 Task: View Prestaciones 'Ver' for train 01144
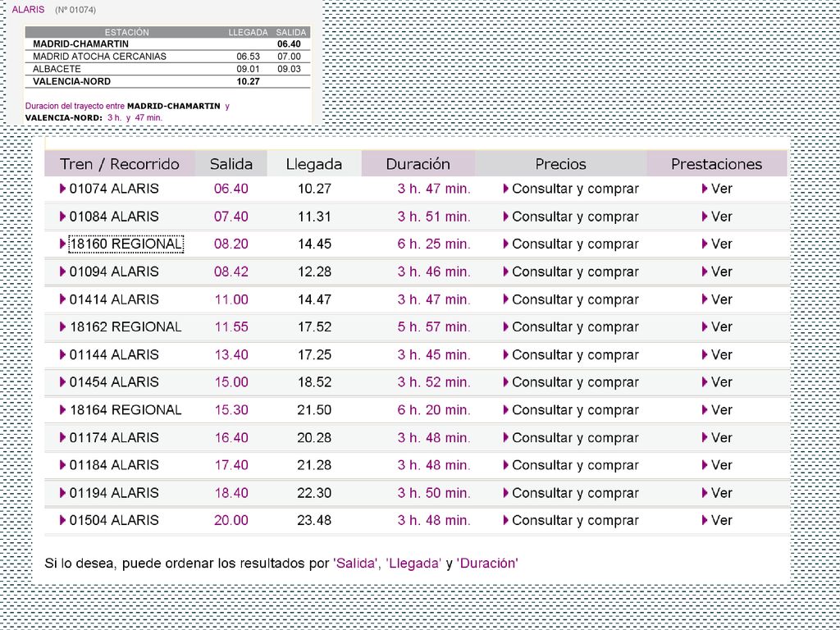coord(721,354)
